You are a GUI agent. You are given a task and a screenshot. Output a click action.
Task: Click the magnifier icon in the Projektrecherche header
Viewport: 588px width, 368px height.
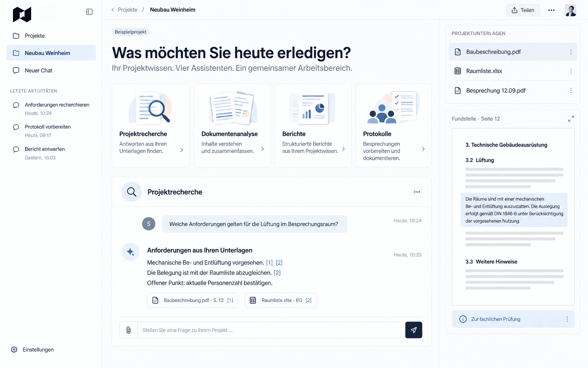coord(132,192)
